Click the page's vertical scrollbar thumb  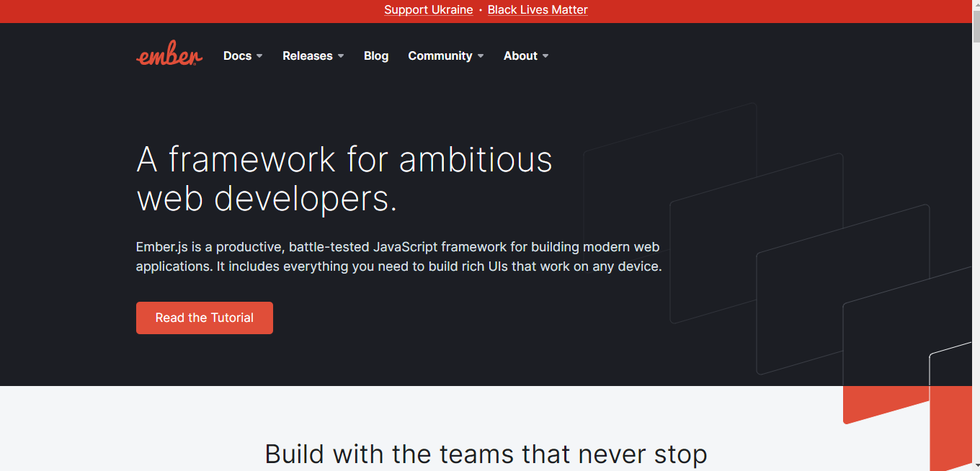(x=976, y=25)
